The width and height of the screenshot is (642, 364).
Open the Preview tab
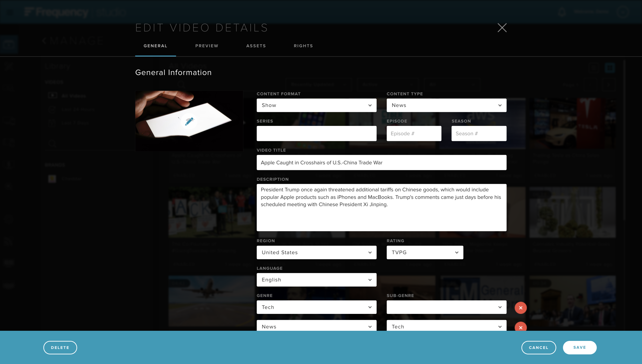point(207,46)
